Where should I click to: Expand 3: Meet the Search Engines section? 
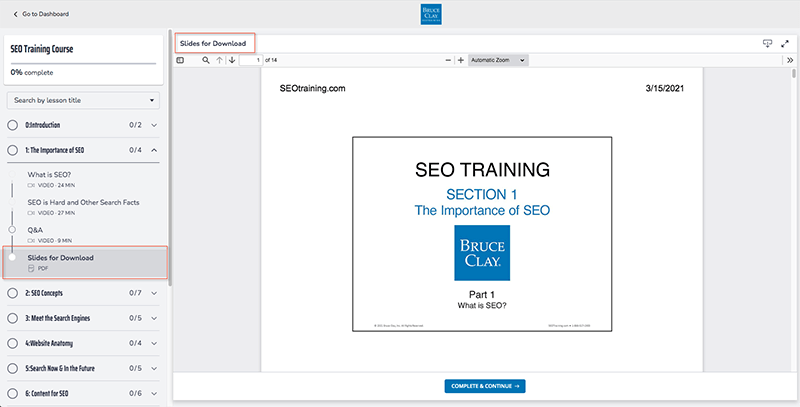pos(154,318)
